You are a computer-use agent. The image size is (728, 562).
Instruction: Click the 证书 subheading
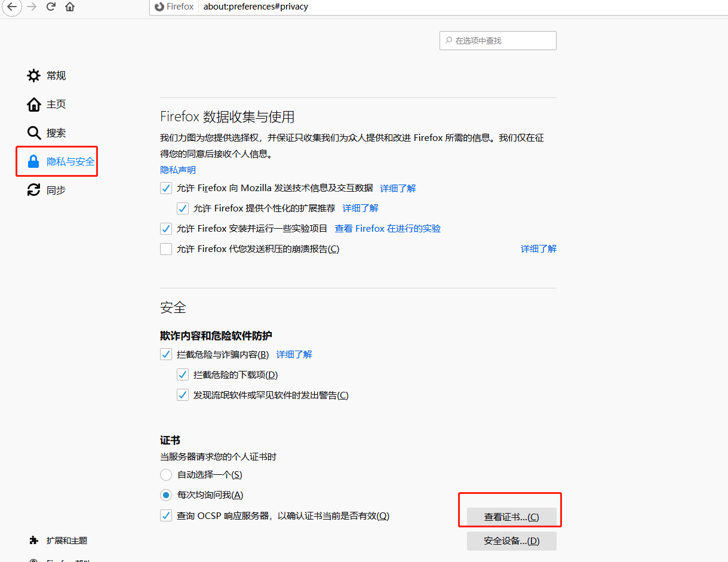pyautogui.click(x=170, y=441)
